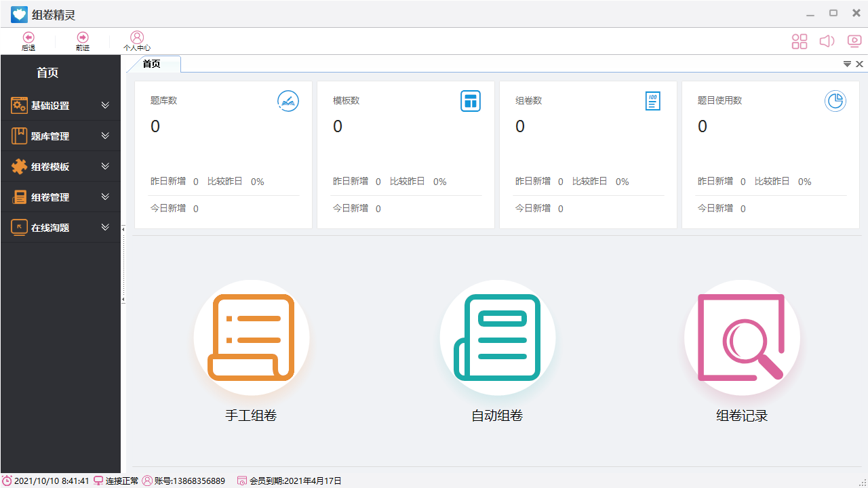Maximize the 组卷精灵 window
The width and height of the screenshot is (868, 488).
click(x=833, y=14)
